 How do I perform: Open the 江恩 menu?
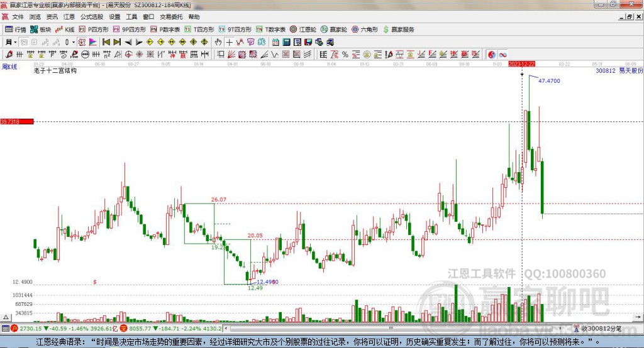pos(69,17)
